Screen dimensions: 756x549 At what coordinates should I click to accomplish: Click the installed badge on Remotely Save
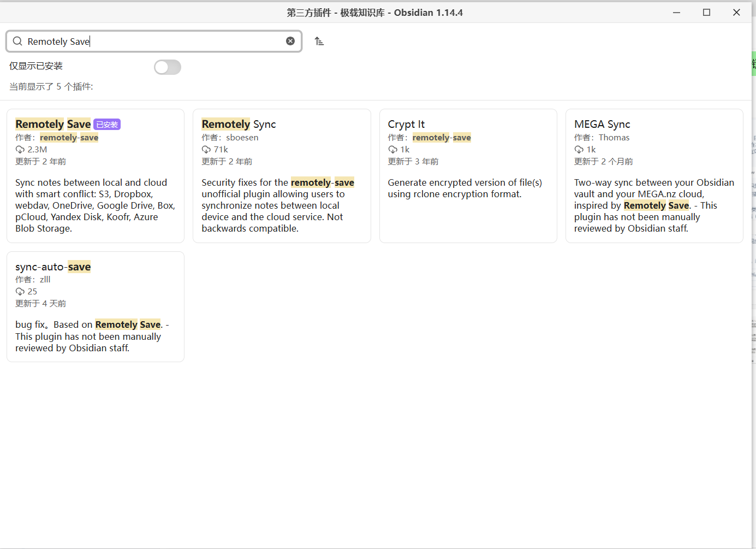[x=107, y=125]
